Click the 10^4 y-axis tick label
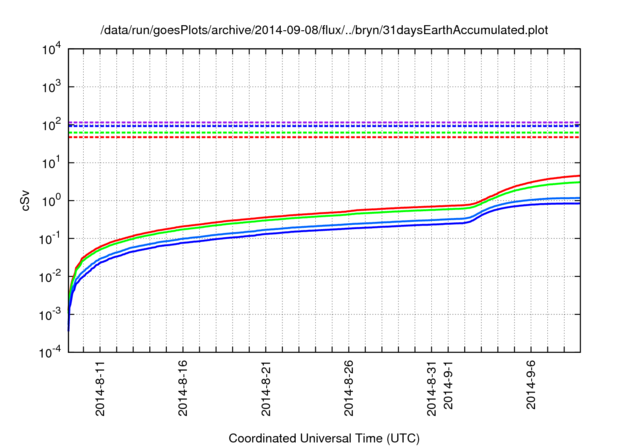The height and width of the screenshot is (448, 640). pos(52,50)
